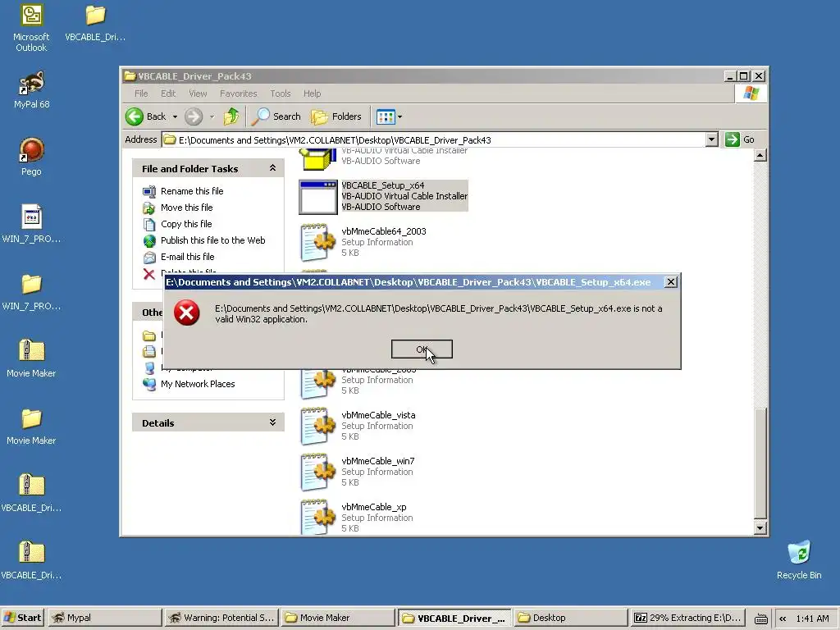The width and height of the screenshot is (840, 630).
Task: Click the 1:41 AM system clock
Action: [812, 619]
